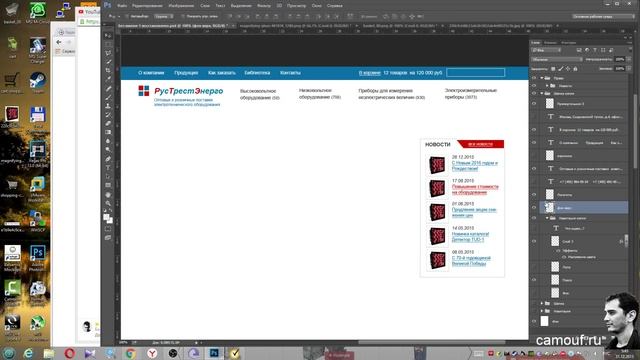Image resolution: width=640 pixels, height=360 pixels.
Task: Collapse the Шапка сайта layer group
Action: (542, 93)
